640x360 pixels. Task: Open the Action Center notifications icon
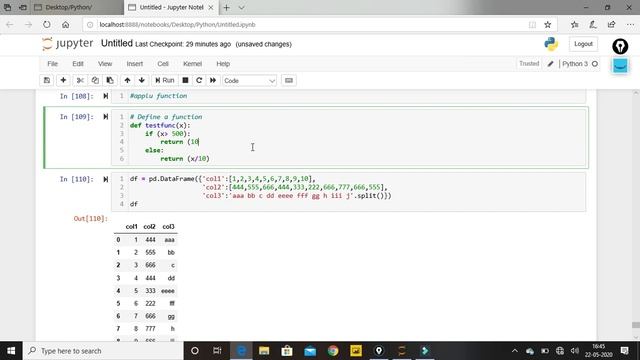(624, 351)
